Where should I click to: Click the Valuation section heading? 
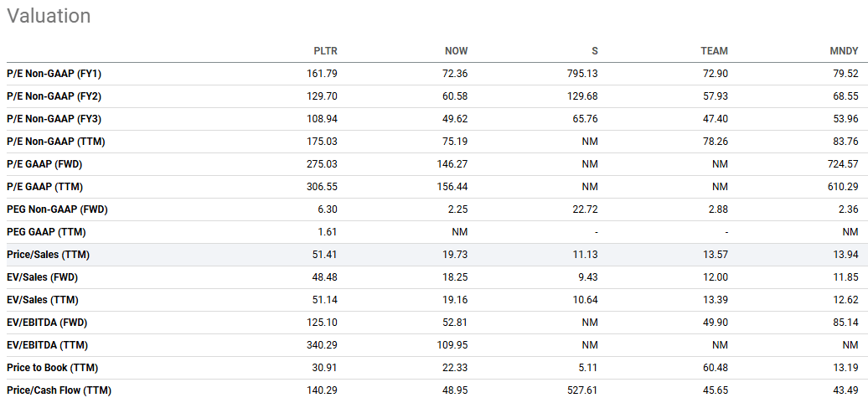click(x=49, y=16)
